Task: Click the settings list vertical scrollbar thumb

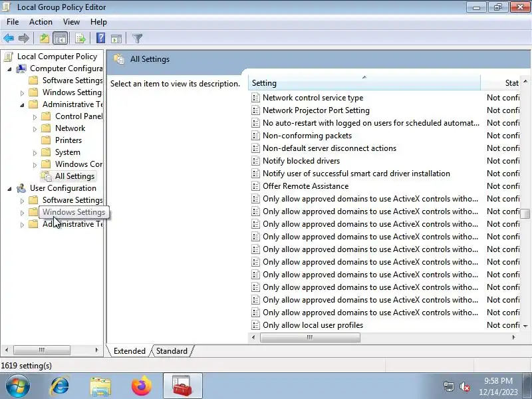Action: (525, 213)
